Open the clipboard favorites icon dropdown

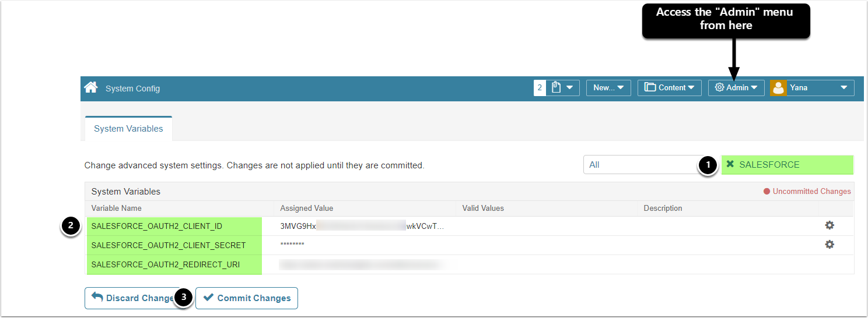click(562, 88)
